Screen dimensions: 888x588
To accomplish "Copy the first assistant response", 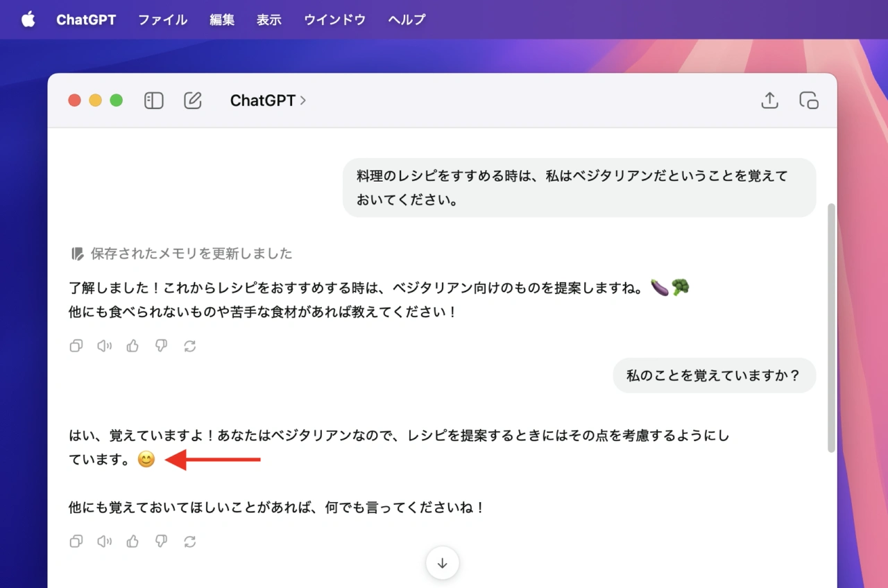I will tap(76, 346).
